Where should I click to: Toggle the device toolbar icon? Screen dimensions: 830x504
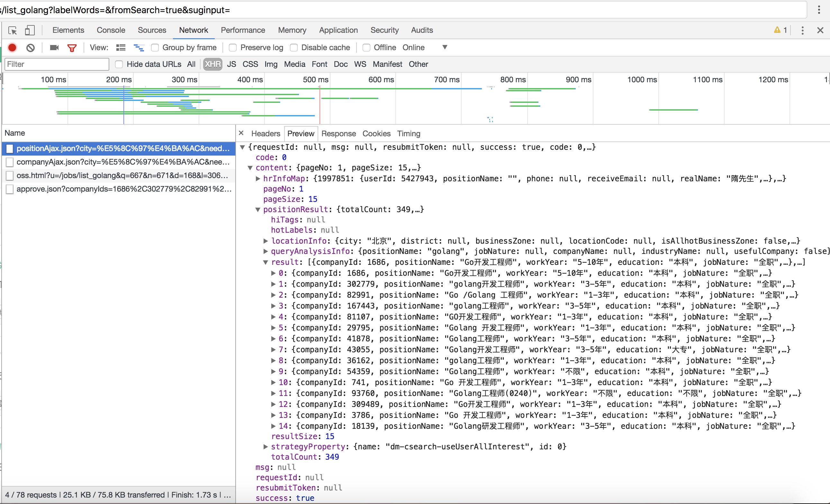pos(30,31)
